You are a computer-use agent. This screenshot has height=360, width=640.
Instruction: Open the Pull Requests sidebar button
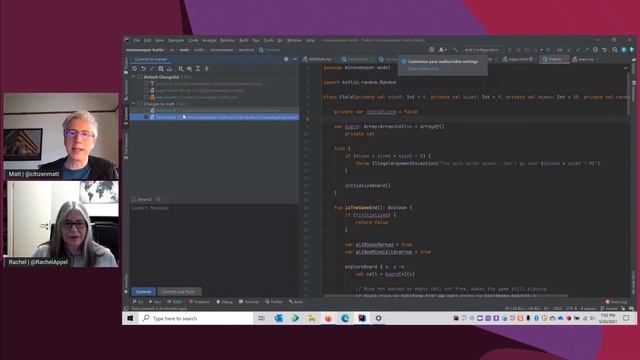pos(126,146)
